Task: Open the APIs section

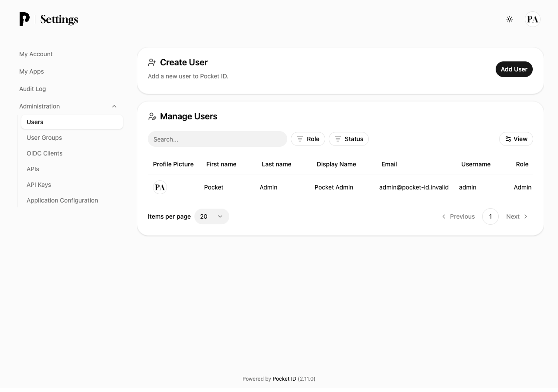Action: pyautogui.click(x=33, y=169)
